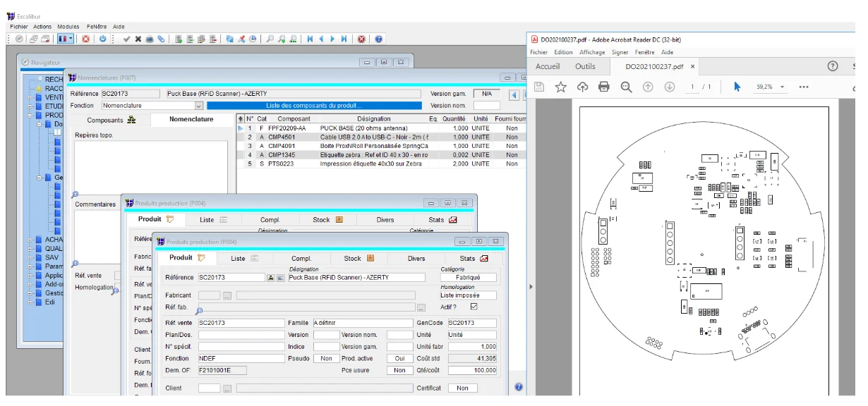Viewport: 868px width, 406px height.
Task: Expand the ETUD node in Navigateur tree
Action: [x=30, y=106]
